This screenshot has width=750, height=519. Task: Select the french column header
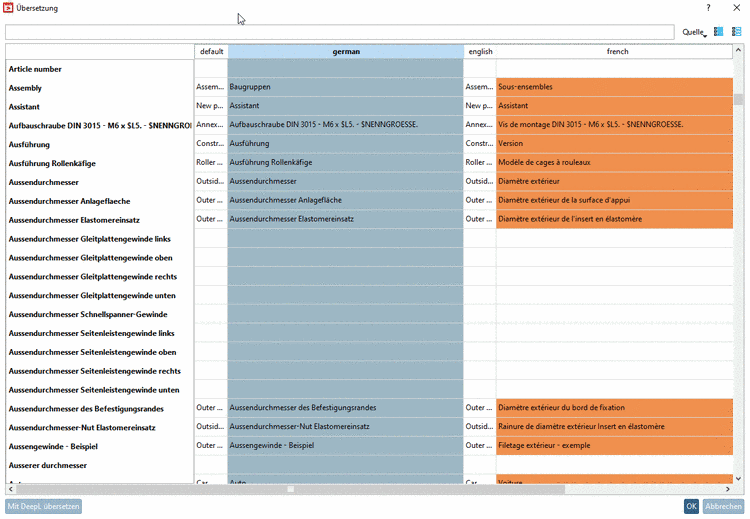click(x=617, y=52)
